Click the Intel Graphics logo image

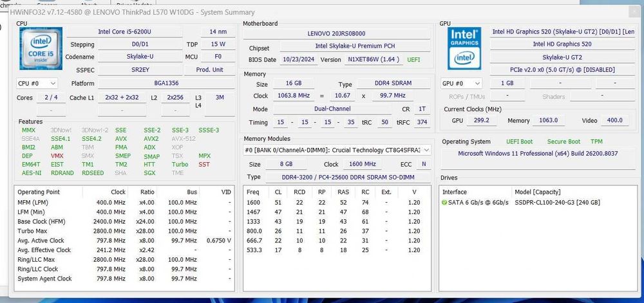[464, 48]
